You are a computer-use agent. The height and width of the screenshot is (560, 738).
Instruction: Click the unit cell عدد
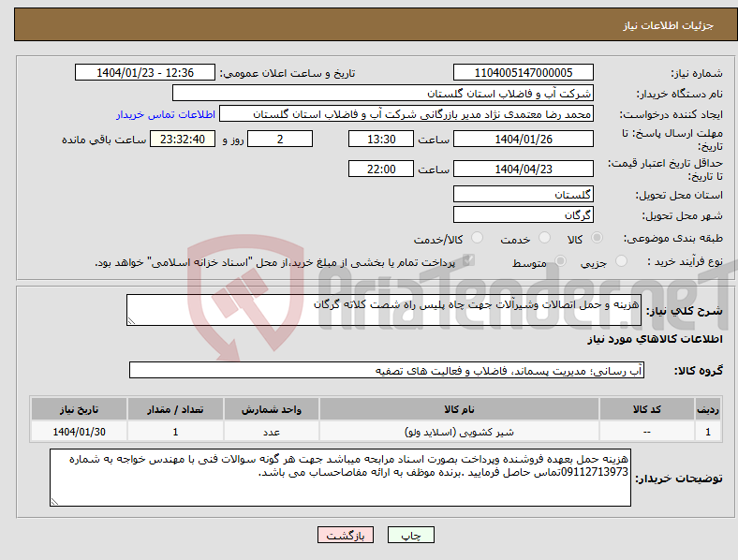click(272, 432)
